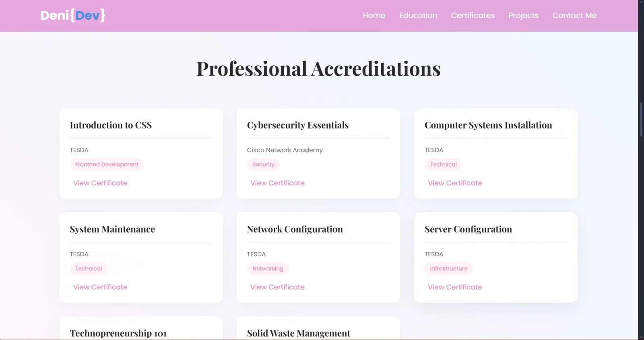Click the Solid Waste Management card title
Viewport: 644px width, 340px height.
click(x=299, y=334)
